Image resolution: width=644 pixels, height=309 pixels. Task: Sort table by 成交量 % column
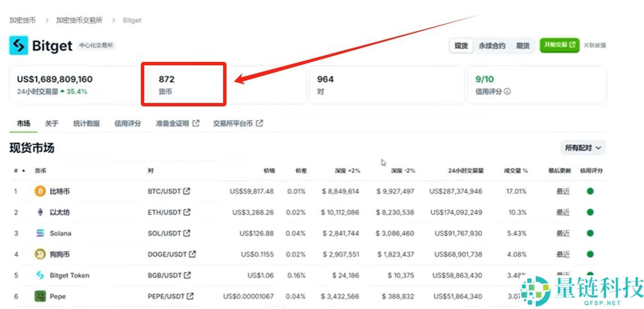516,171
